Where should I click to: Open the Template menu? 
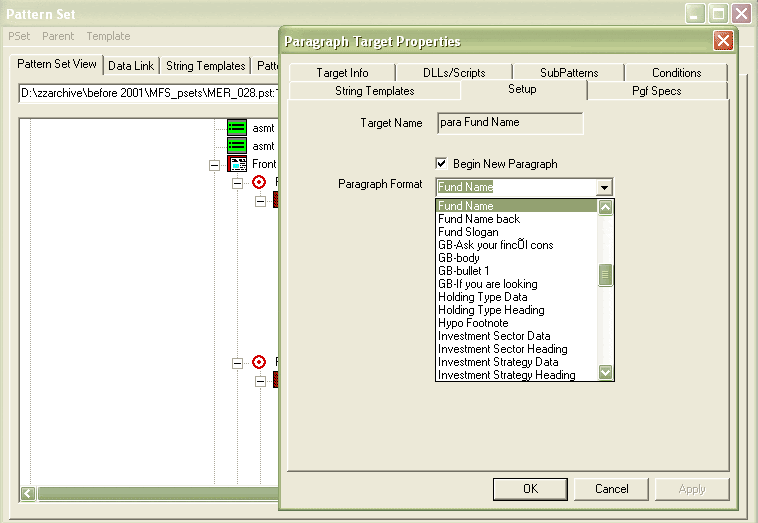(x=108, y=36)
